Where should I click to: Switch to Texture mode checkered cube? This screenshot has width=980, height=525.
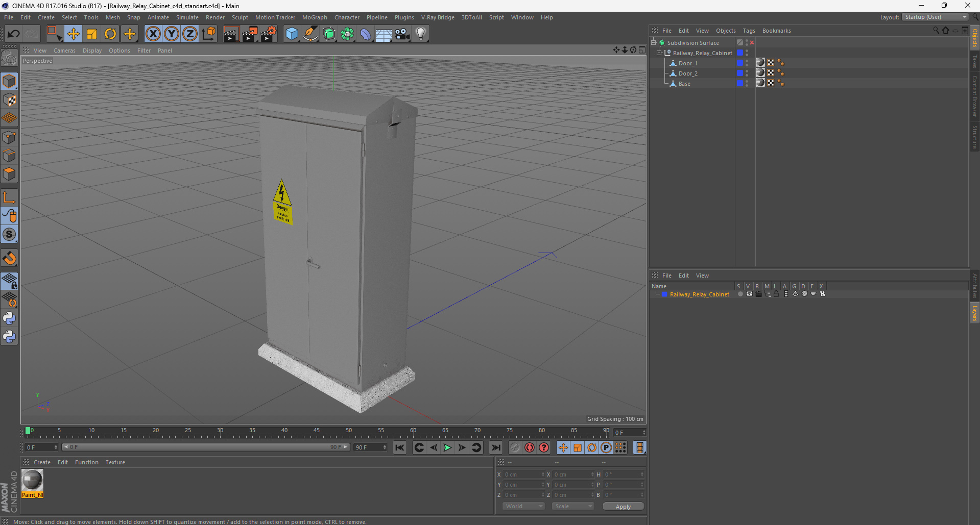click(x=9, y=100)
